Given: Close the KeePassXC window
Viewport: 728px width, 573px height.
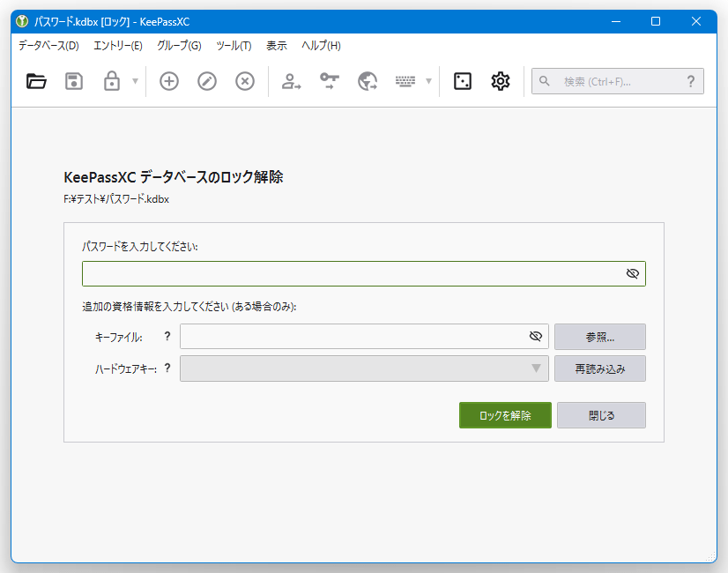Looking at the screenshot, I should pyautogui.click(x=696, y=21).
